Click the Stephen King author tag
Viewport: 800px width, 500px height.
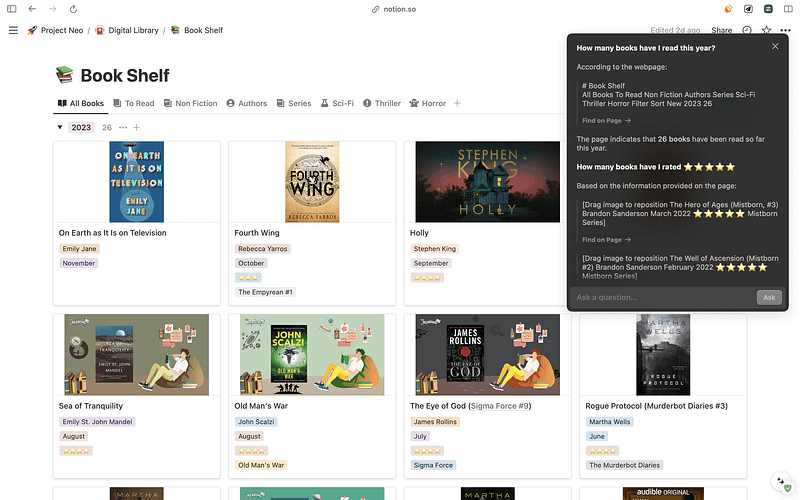pyautogui.click(x=435, y=248)
